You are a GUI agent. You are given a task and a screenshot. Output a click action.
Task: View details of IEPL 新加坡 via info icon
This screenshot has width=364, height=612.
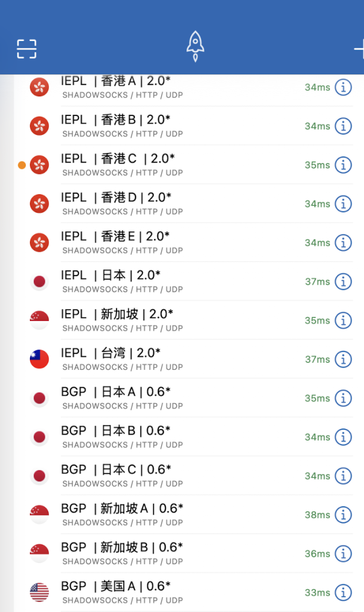pos(343,320)
